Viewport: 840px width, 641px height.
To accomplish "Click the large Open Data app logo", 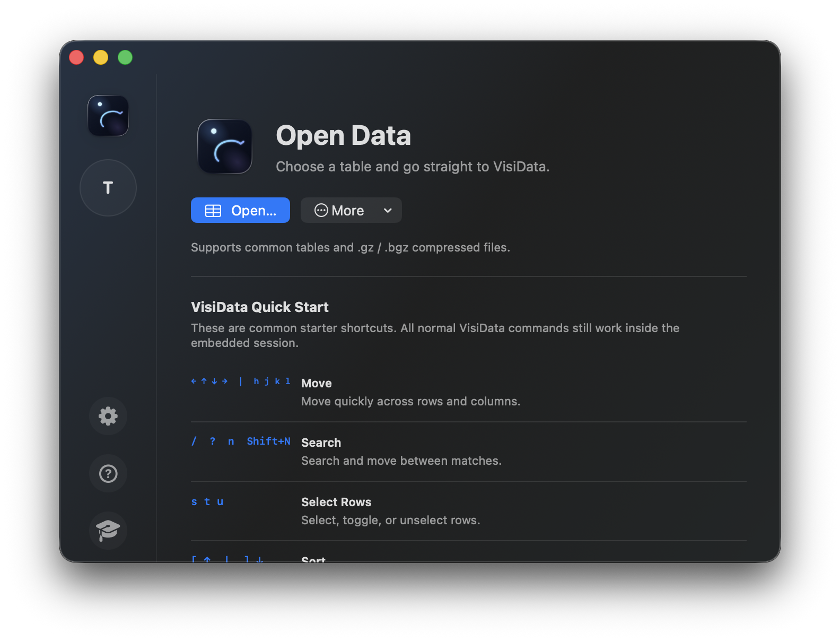I will 225,146.
